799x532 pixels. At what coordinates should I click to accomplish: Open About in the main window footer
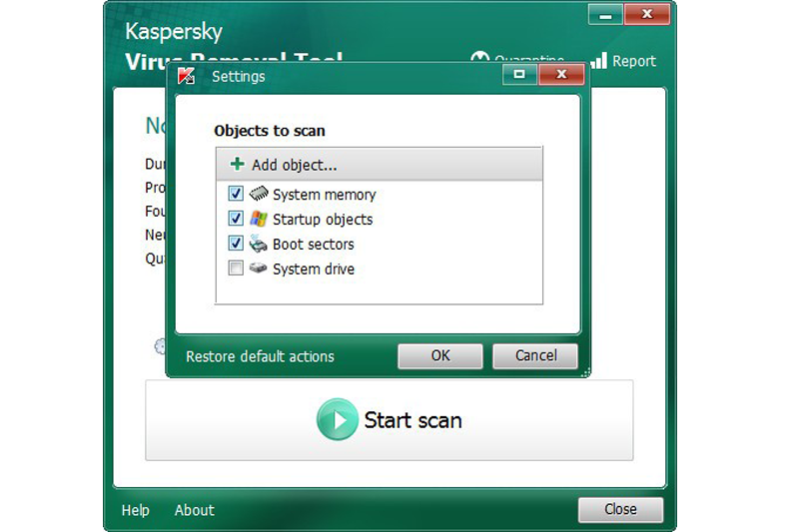(x=194, y=510)
